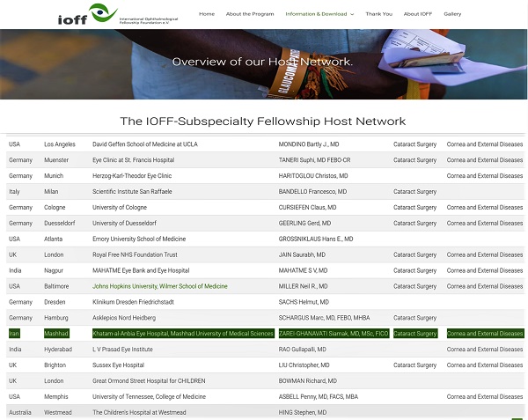Click the Atlanta city cell
The image size is (528, 420).
pos(53,239)
